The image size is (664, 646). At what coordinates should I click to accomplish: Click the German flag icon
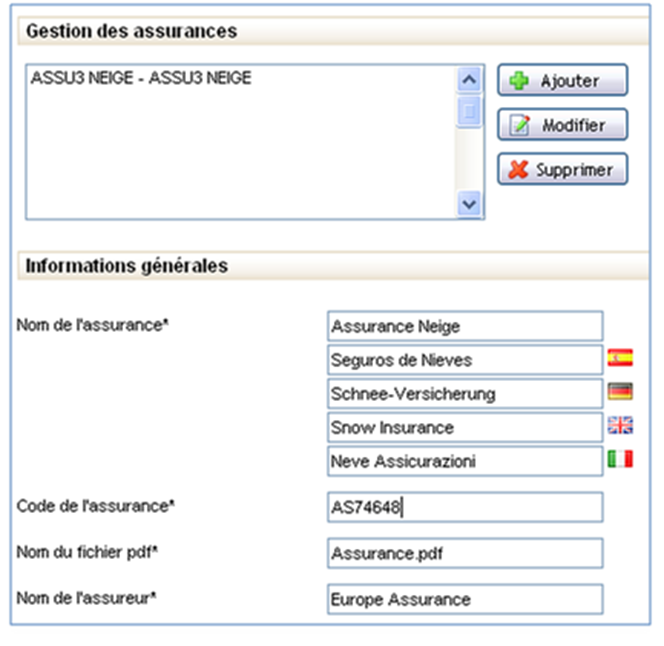click(620, 392)
